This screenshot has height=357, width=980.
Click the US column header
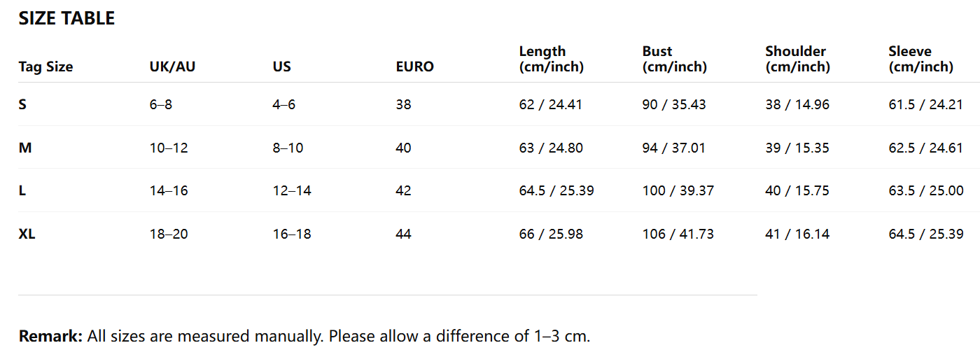(281, 67)
